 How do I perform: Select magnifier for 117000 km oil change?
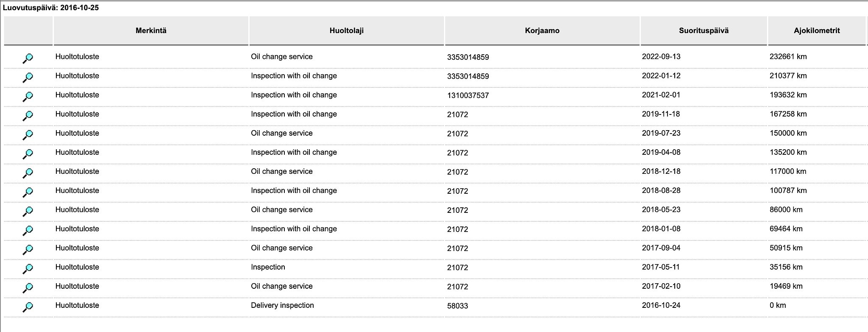[x=28, y=173]
